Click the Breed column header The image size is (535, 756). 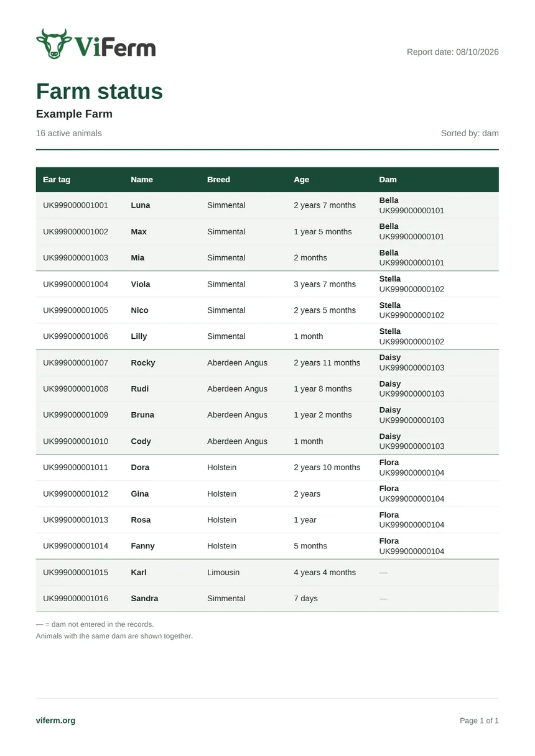coord(218,180)
